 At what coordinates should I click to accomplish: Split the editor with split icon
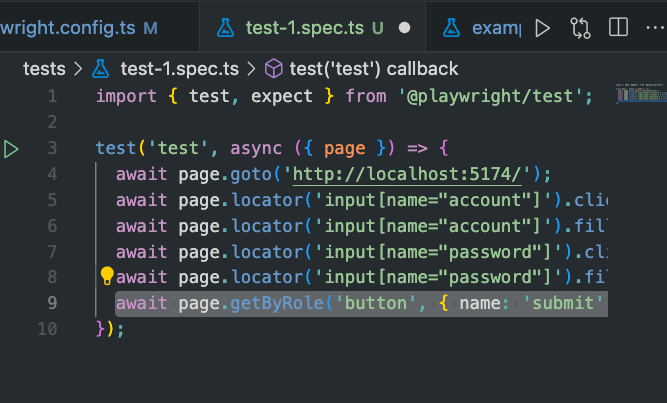[619, 28]
